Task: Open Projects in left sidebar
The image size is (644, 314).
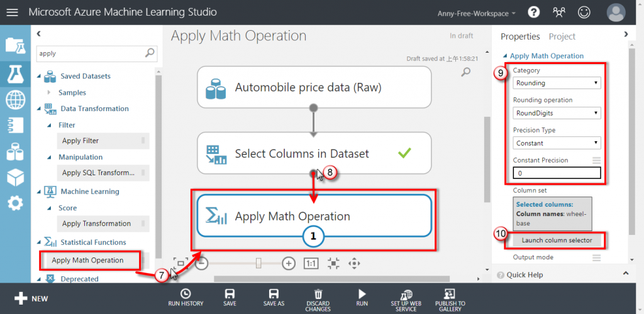Action: 15,45
